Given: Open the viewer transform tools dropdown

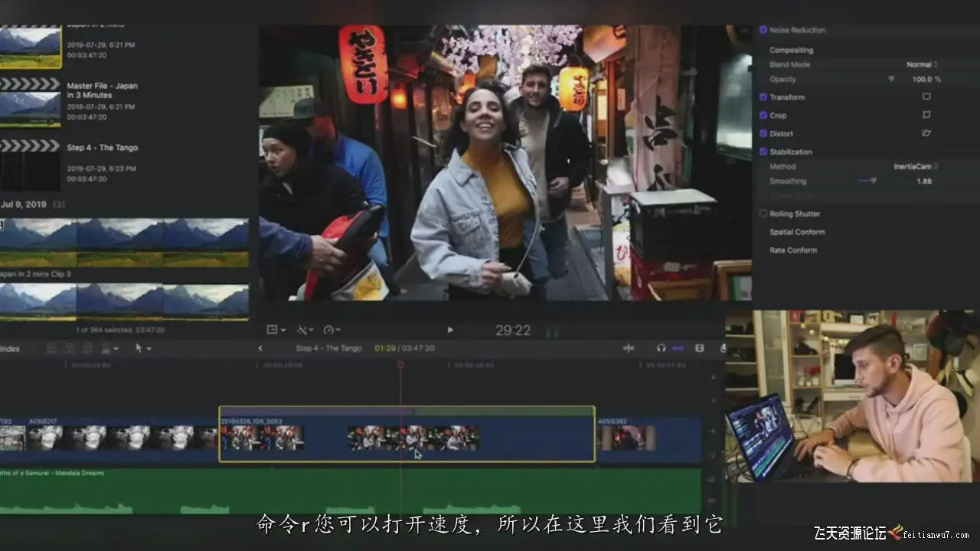Looking at the screenshot, I should pos(276,330).
